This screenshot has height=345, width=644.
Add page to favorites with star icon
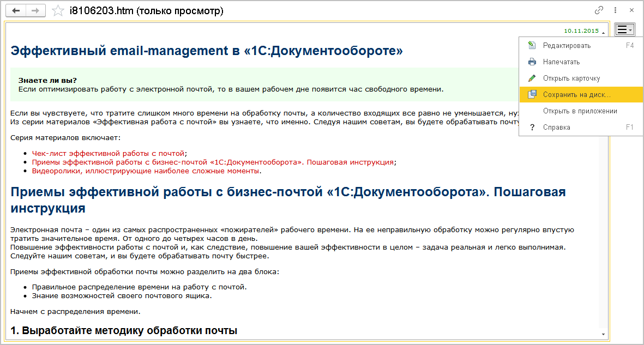58,11
